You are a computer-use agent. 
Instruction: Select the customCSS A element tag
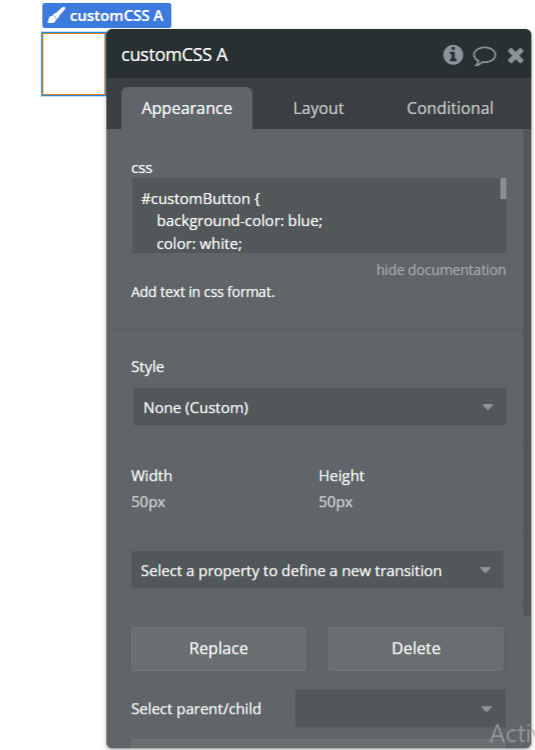pyautogui.click(x=107, y=15)
